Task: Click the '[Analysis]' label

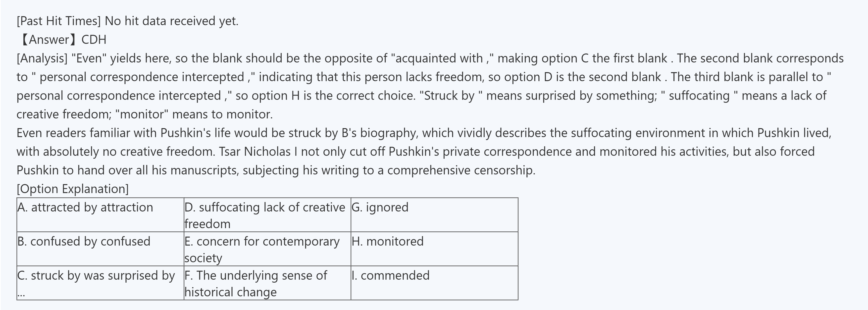Action: [42, 59]
